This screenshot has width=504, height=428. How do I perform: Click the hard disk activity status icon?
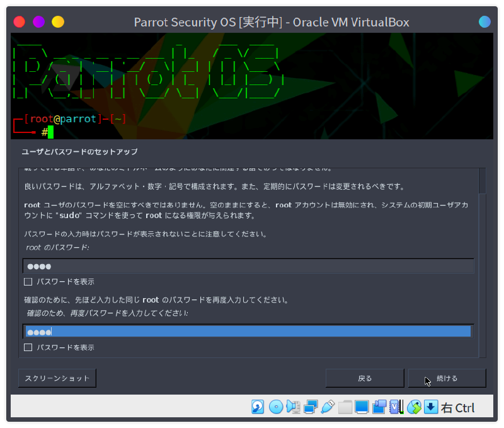(257, 407)
